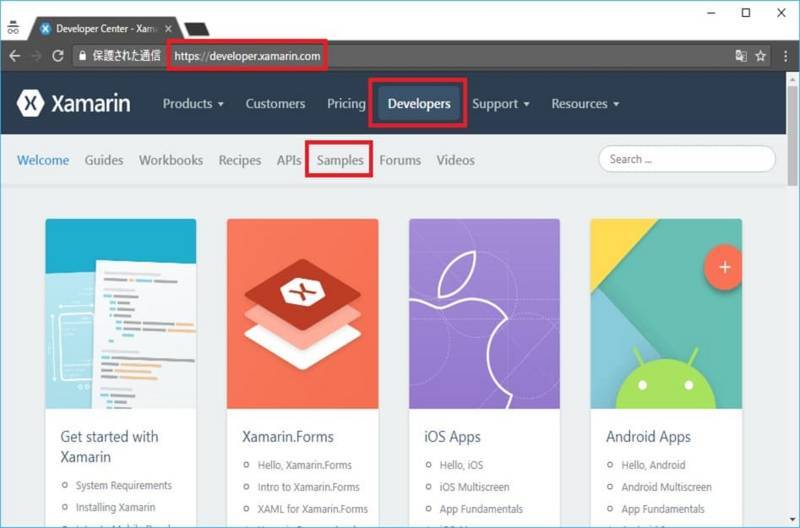Screen dimensions: 800x528
Task: Open the Hello, Android link
Action: (x=653, y=465)
